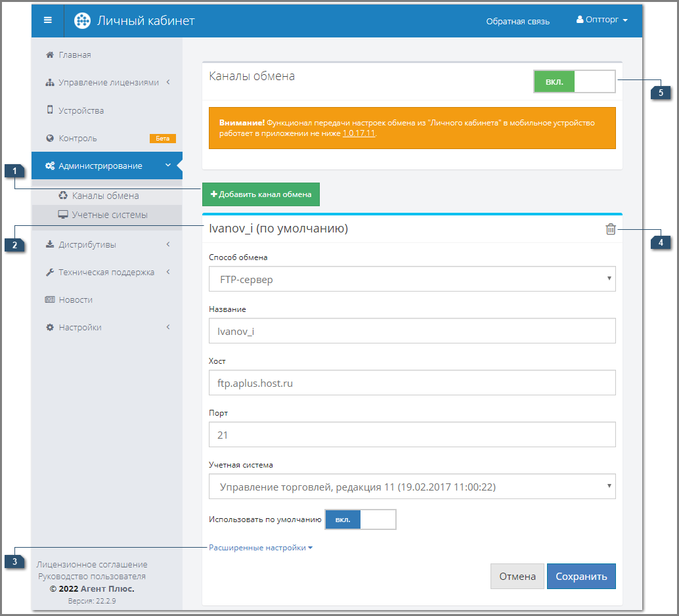The width and height of the screenshot is (679, 616).
Task: Click the mobile device icon for Устройства
Action: click(50, 110)
